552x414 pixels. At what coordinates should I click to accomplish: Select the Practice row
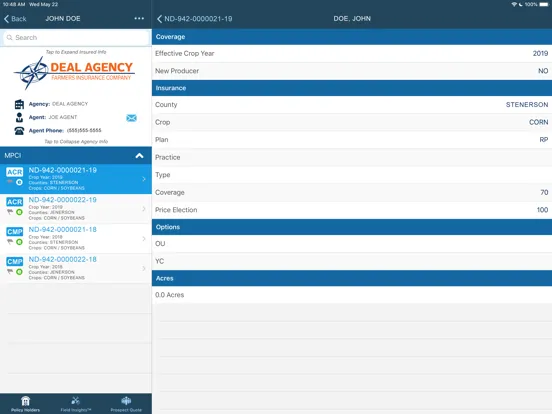(x=352, y=157)
